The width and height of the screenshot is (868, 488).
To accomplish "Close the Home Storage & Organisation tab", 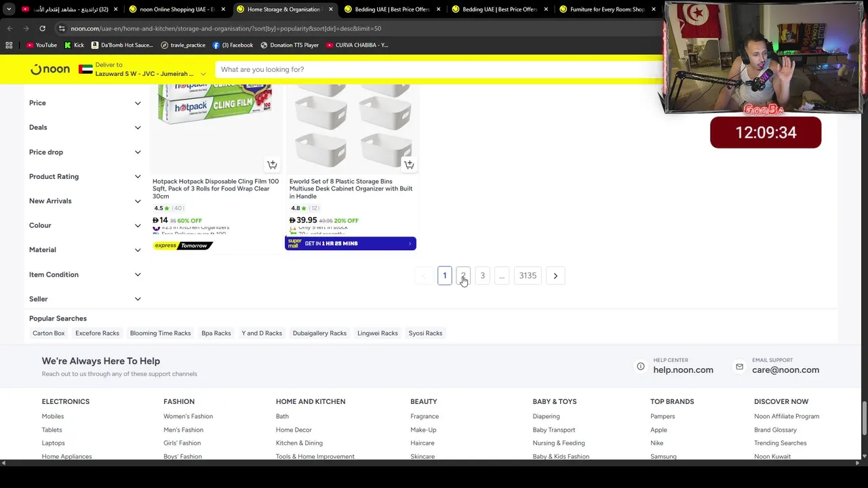I will 331,9.
